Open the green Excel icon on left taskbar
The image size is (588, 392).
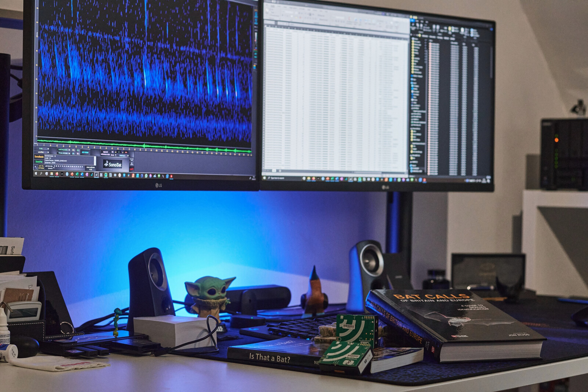pyautogui.click(x=77, y=175)
